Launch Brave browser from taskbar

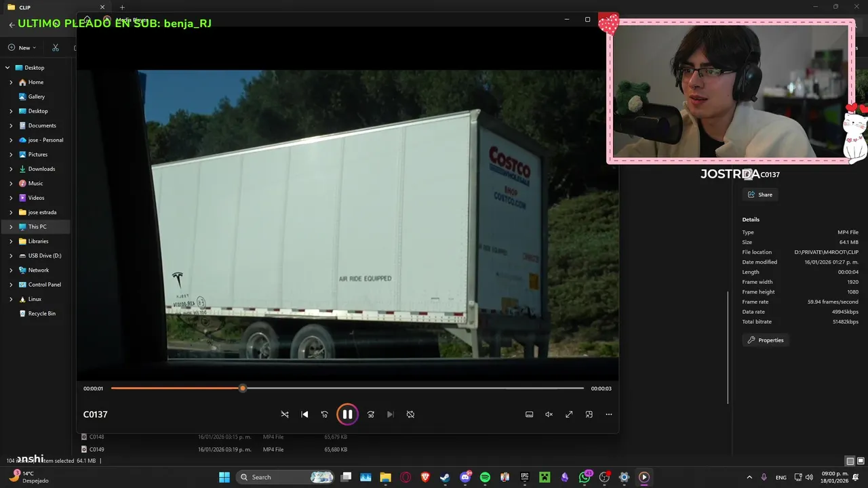pos(425,477)
